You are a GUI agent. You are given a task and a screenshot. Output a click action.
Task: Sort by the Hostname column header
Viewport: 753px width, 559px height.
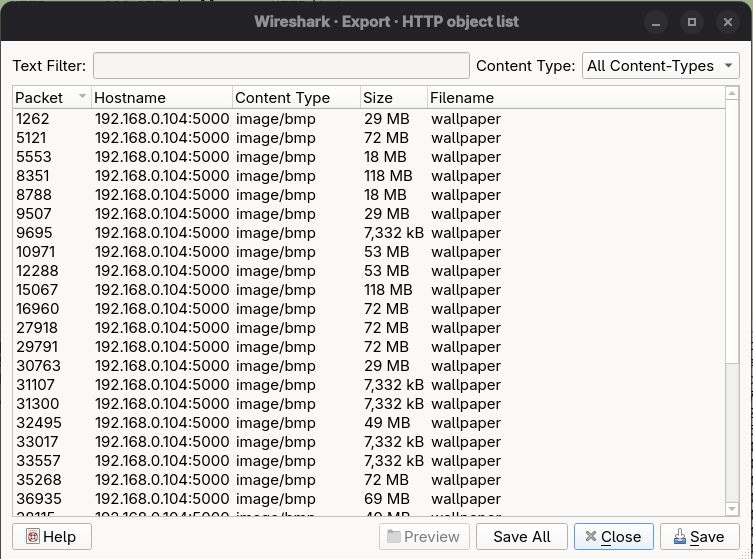160,98
